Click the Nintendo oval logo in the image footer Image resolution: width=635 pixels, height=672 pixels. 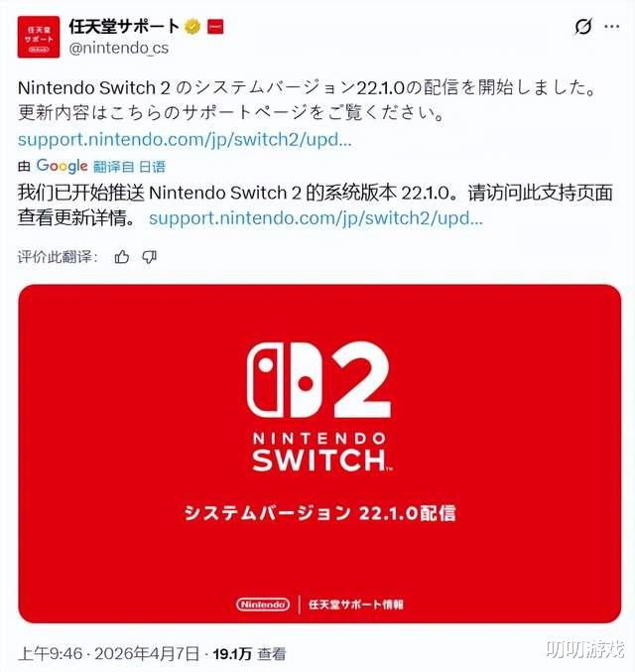click(263, 605)
